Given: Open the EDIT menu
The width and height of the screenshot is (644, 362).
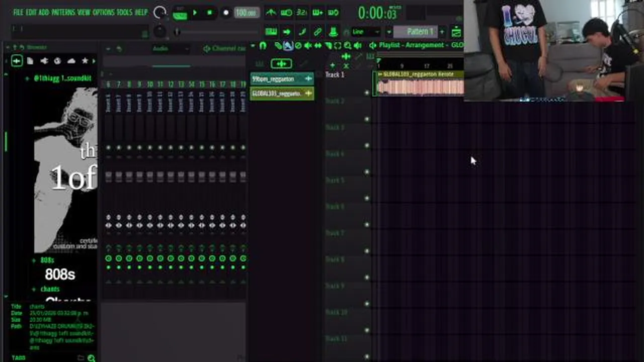Looking at the screenshot, I should coord(31,12).
